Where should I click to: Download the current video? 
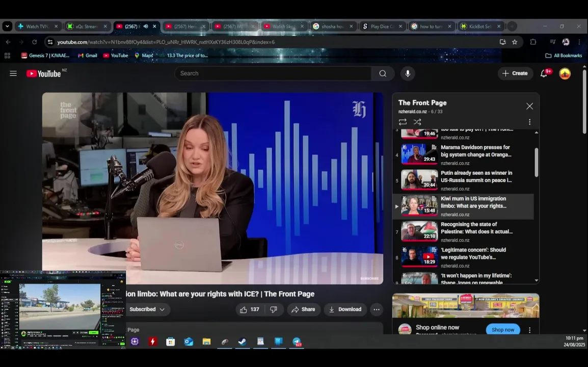click(345, 309)
